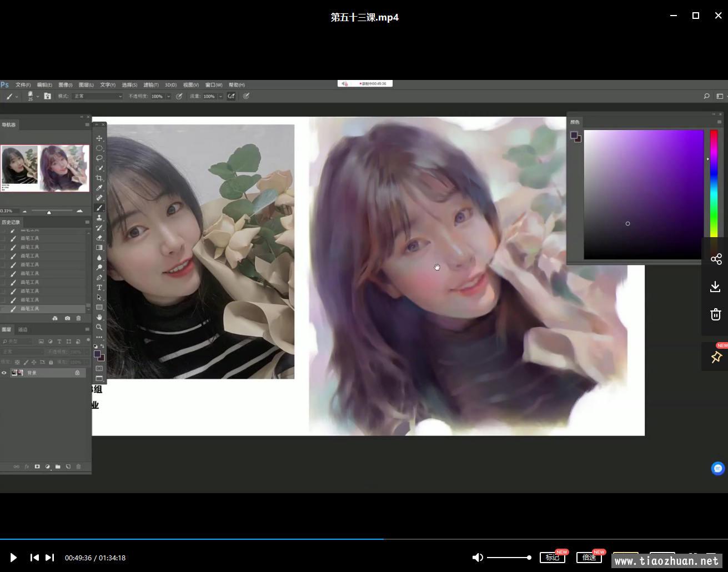Select the Elliptical Marquee tool
Screen dimensions: 728x572
[99, 148]
